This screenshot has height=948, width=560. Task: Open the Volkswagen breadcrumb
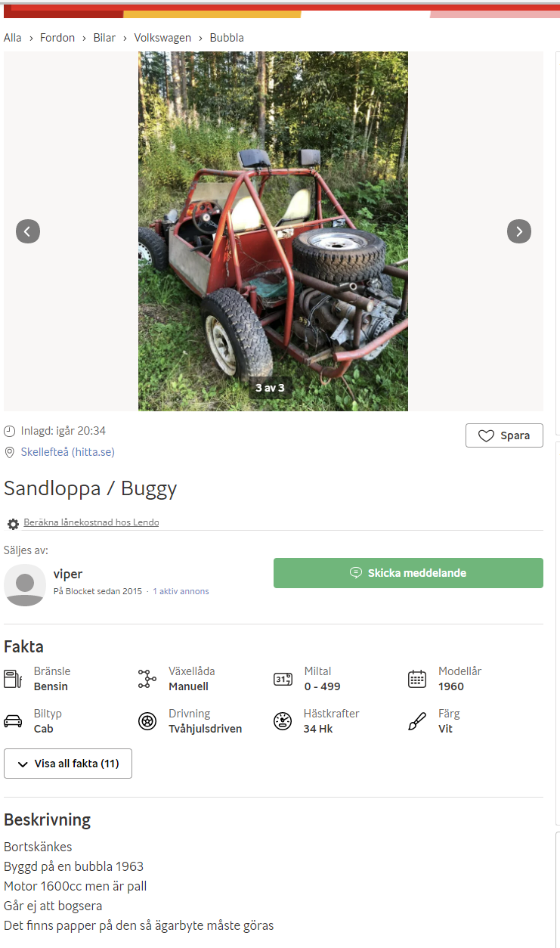pos(162,38)
